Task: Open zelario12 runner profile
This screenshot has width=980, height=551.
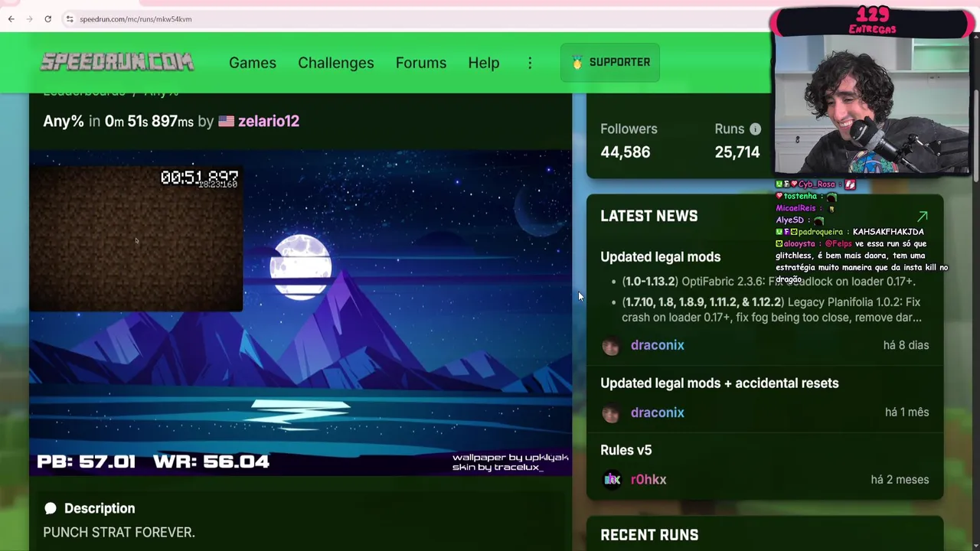Action: [x=269, y=121]
